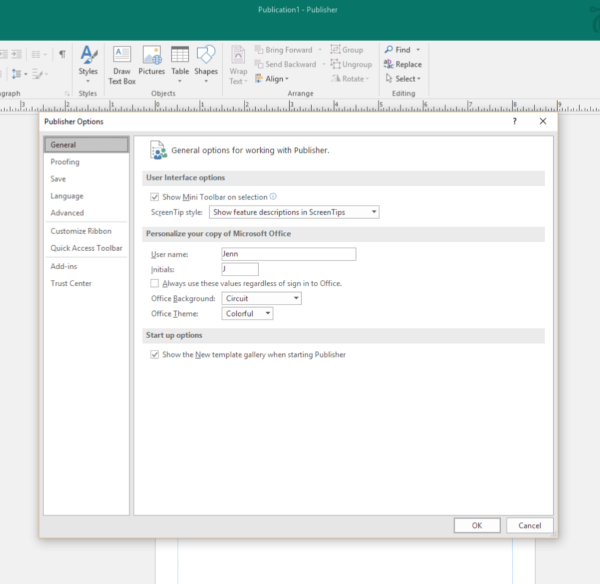The height and width of the screenshot is (584, 600).
Task: Click the Wrap Text icon
Action: (238, 55)
